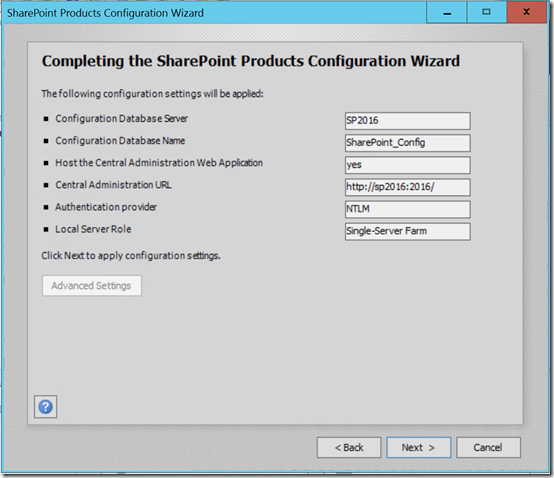Click 'The following configuration settings will be applied:' text
Image resolution: width=554 pixels, height=478 pixels.
[x=152, y=94]
